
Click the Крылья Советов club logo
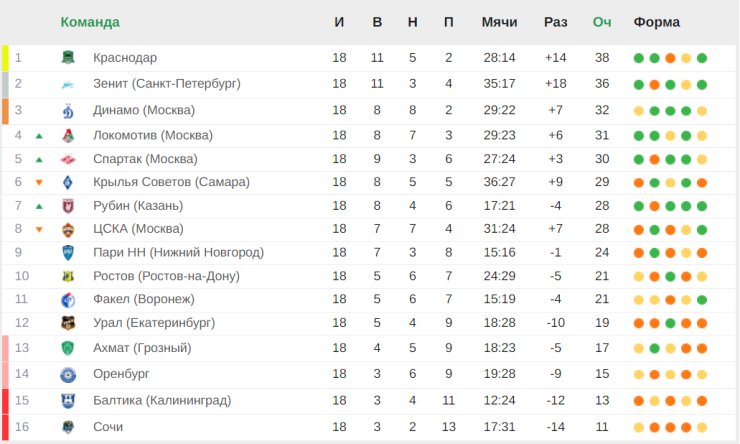coord(68,182)
